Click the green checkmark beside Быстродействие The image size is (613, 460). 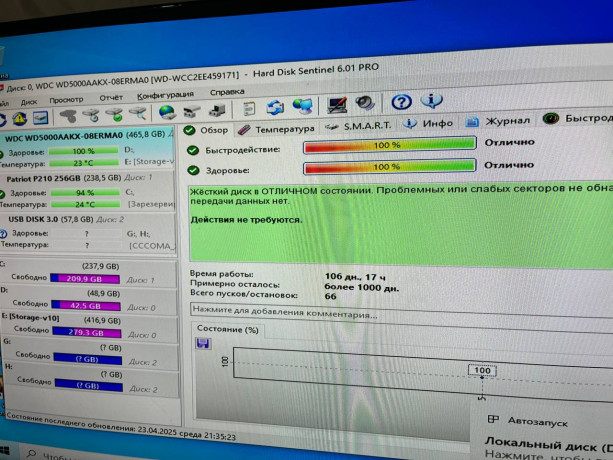click(x=192, y=150)
